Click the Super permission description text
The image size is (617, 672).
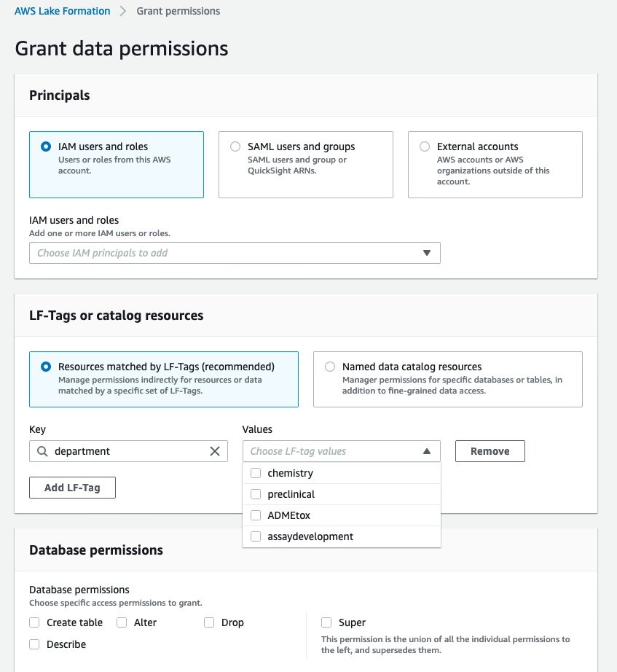446,644
